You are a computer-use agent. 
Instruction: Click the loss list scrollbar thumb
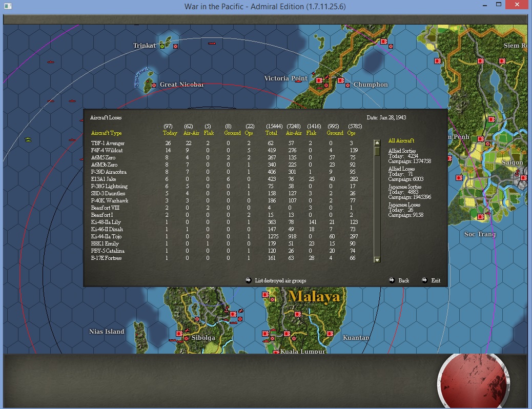[377, 151]
